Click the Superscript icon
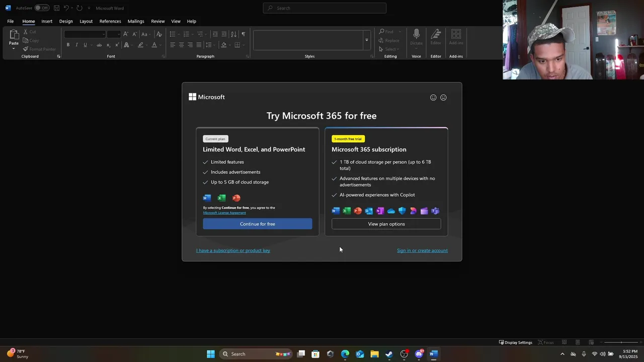 coord(117,45)
